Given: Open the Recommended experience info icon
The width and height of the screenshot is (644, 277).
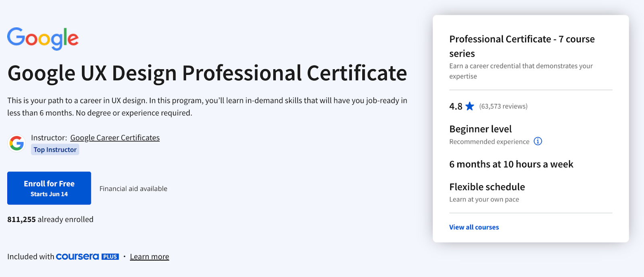Looking at the screenshot, I should tap(538, 141).
